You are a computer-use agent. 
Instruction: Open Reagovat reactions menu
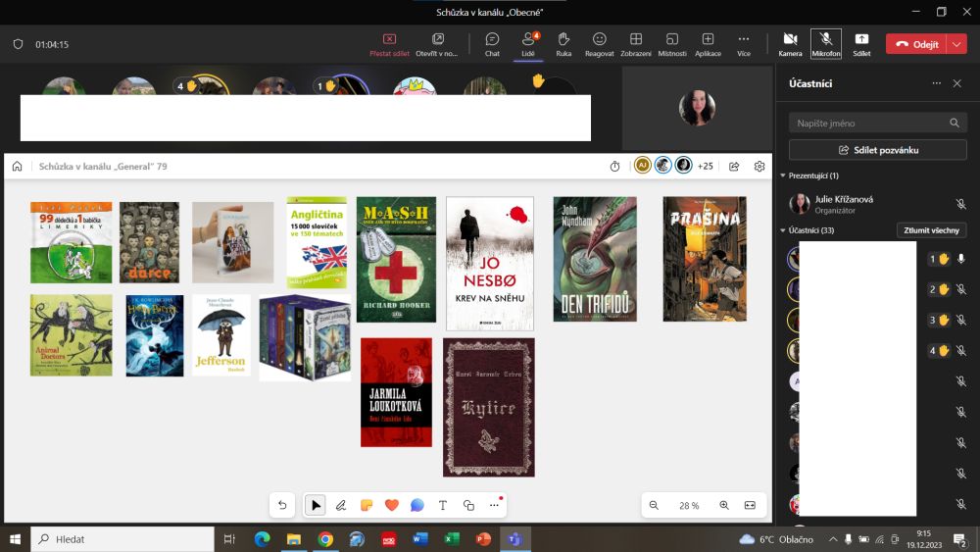pos(600,44)
